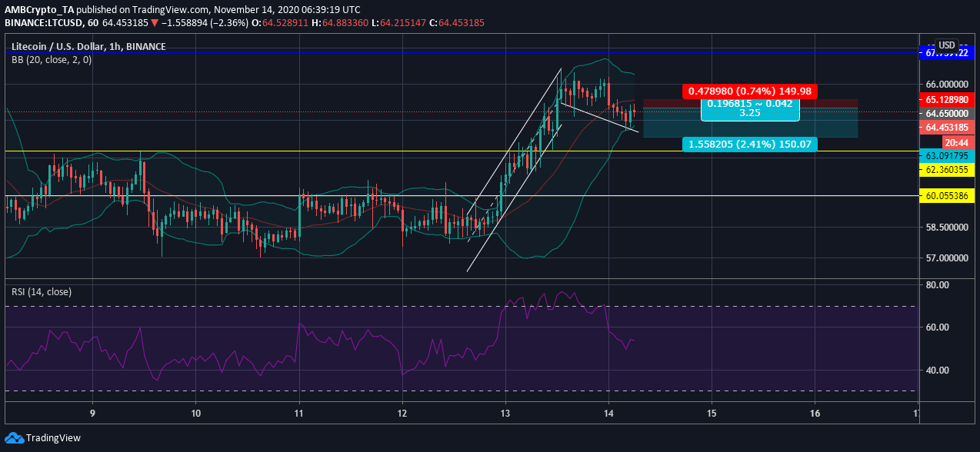This screenshot has width=980, height=452.
Task: Click the TradingView cloud logo icon
Action: point(14,437)
